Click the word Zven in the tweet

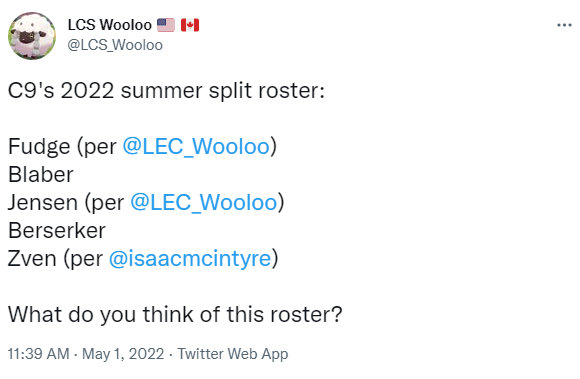[32, 258]
